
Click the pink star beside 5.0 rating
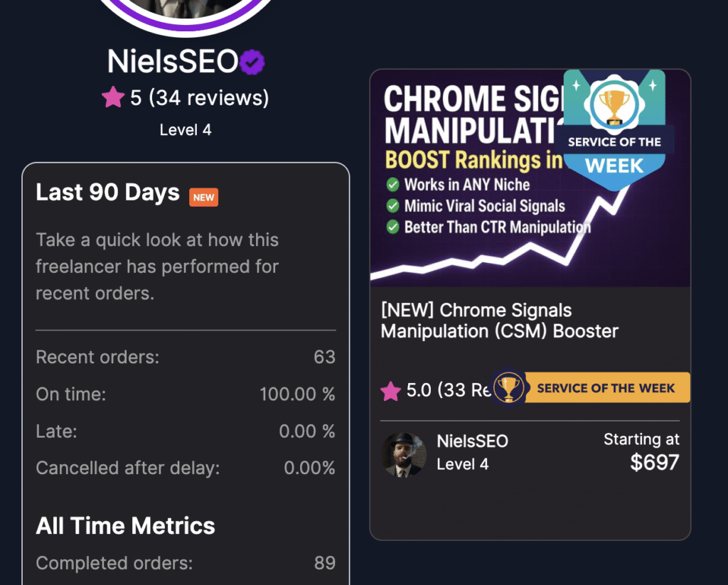click(x=390, y=390)
